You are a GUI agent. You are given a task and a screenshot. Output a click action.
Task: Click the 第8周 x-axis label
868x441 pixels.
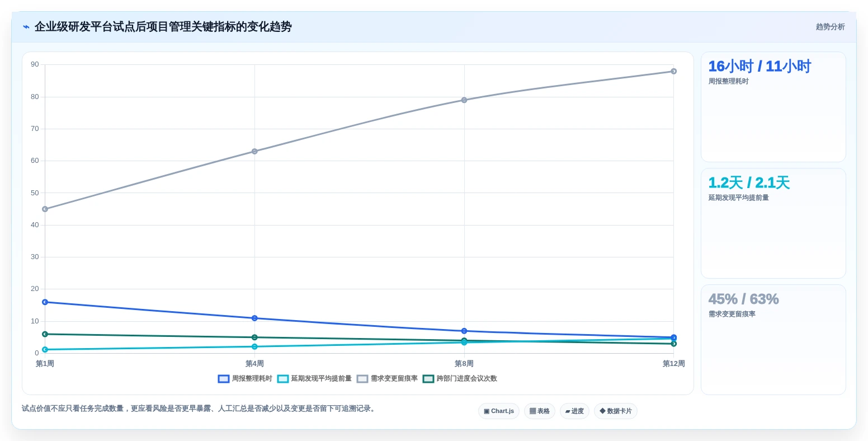point(464,364)
